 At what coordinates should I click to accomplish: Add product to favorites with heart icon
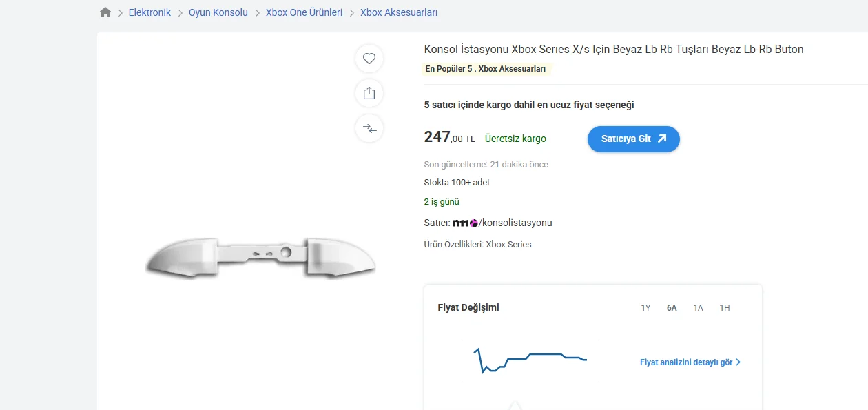[x=369, y=59]
